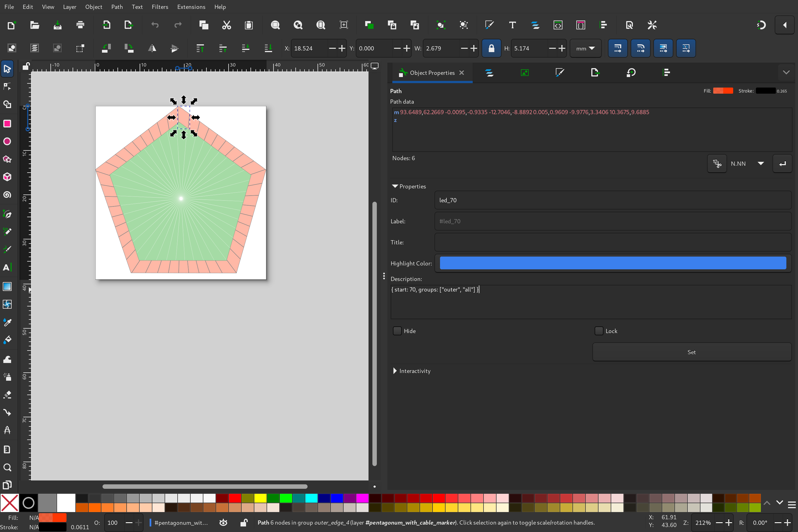Image resolution: width=798 pixels, height=532 pixels.
Task: Open the units dropdown showing mm
Action: pyautogui.click(x=585, y=48)
